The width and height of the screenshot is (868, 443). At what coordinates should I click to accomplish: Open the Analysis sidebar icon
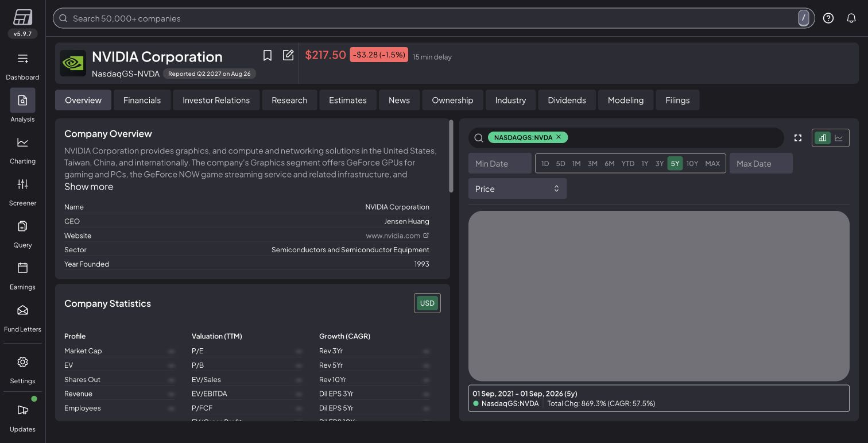22,100
